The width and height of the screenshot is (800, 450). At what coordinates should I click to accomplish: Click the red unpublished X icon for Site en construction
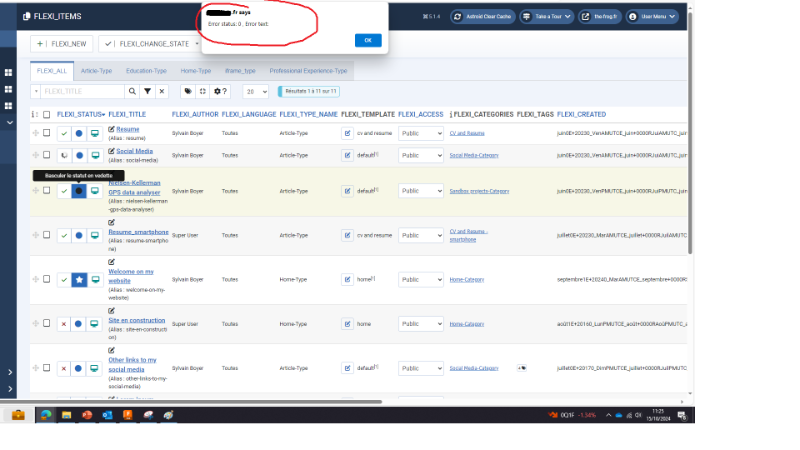click(x=64, y=324)
